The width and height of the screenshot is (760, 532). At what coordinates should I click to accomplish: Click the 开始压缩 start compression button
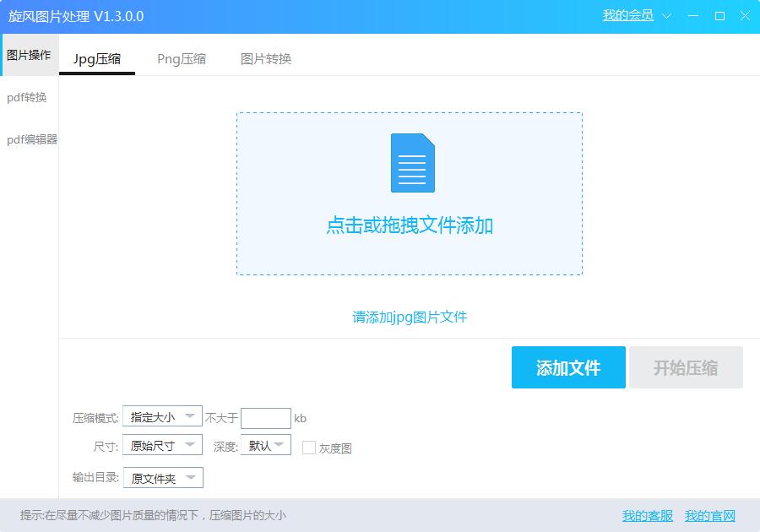[687, 367]
